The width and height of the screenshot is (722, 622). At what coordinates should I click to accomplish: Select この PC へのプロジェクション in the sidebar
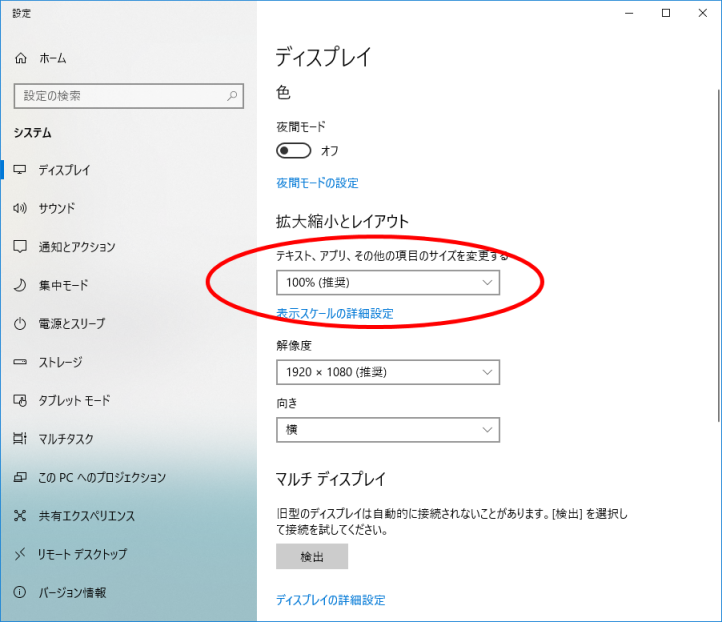pos(128,477)
